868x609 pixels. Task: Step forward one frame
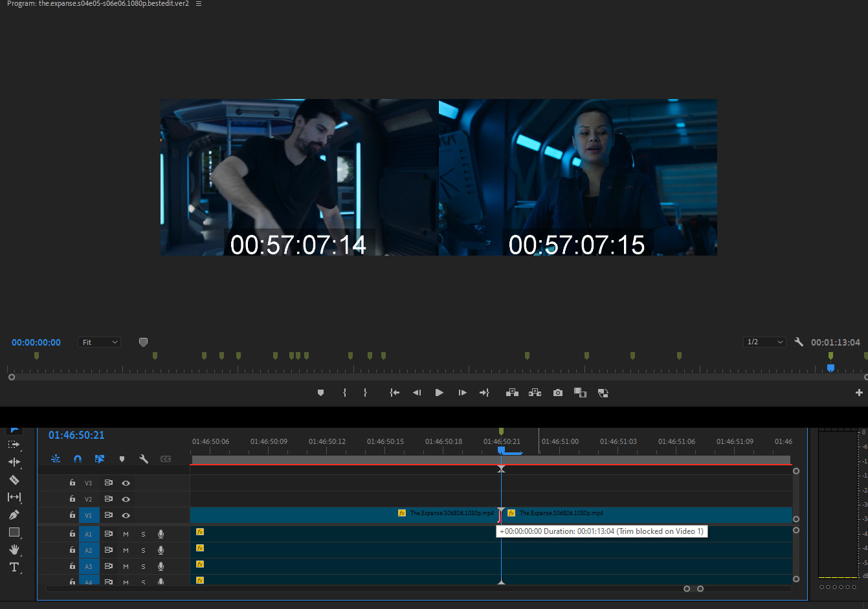click(462, 393)
